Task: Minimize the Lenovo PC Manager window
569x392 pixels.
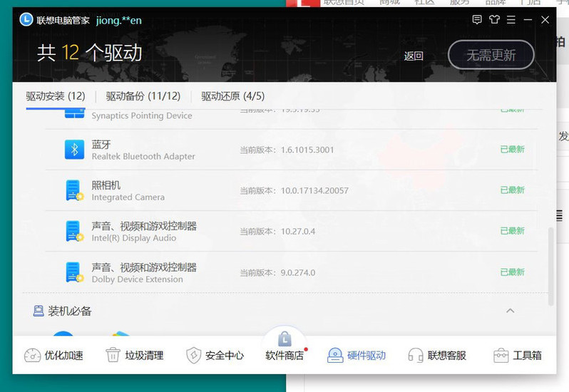Action: click(528, 19)
